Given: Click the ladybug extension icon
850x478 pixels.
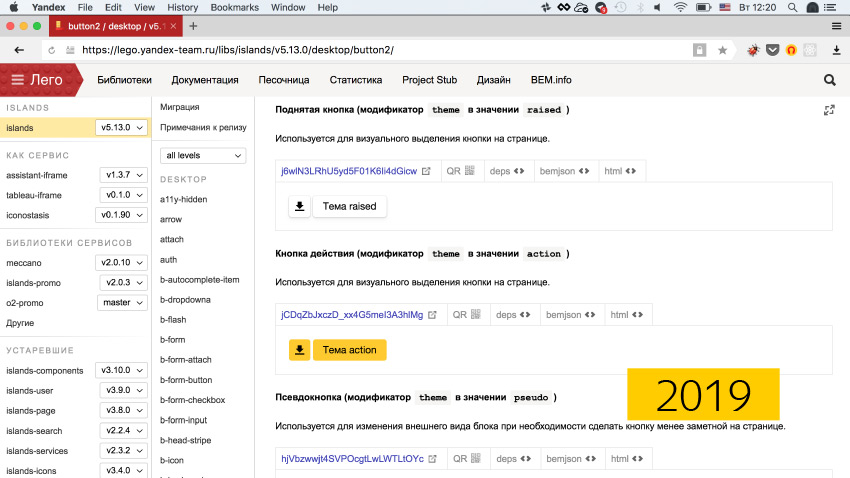Looking at the screenshot, I should [x=753, y=50].
